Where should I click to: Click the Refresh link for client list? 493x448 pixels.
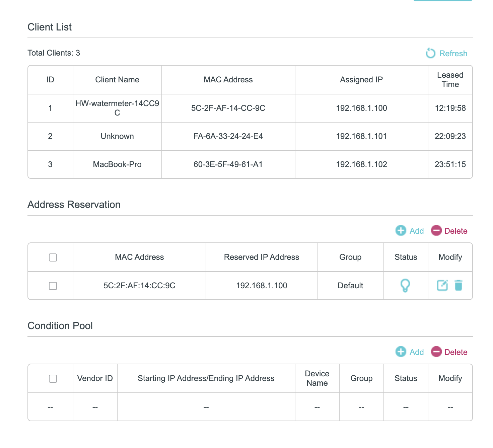(453, 54)
